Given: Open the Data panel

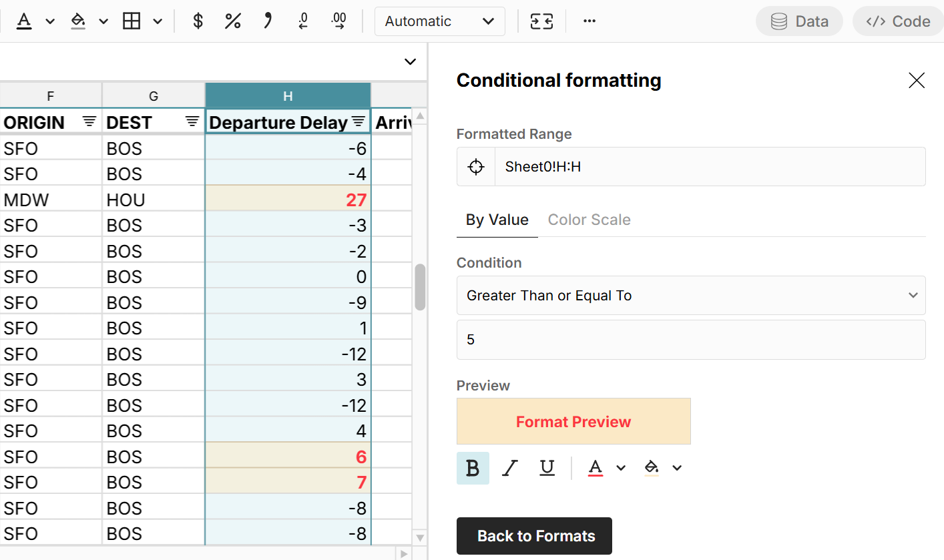Looking at the screenshot, I should tap(799, 21).
